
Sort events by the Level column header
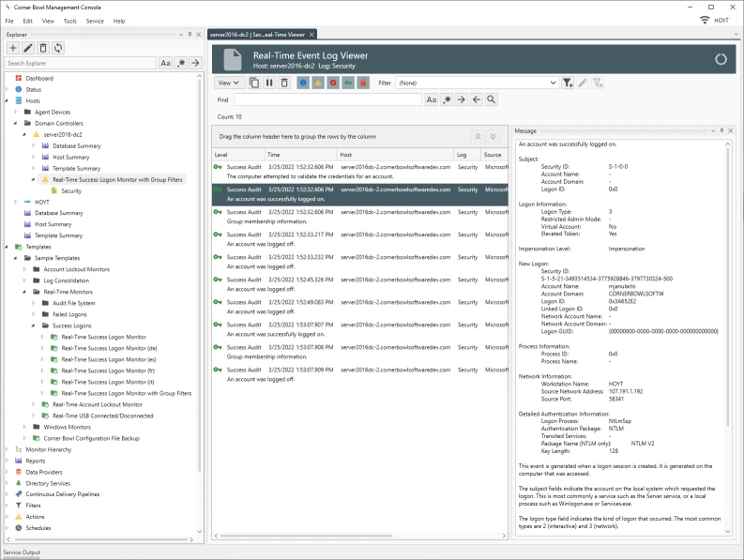tap(237, 155)
